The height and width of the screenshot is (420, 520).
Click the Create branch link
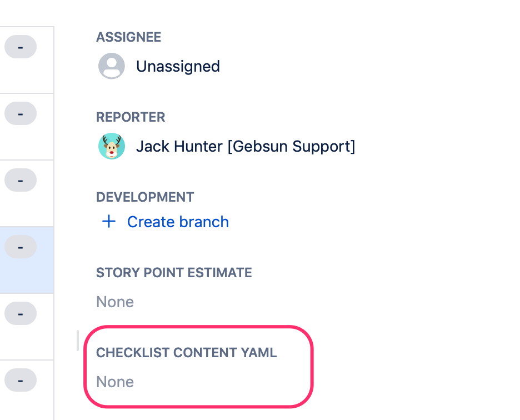click(x=178, y=222)
